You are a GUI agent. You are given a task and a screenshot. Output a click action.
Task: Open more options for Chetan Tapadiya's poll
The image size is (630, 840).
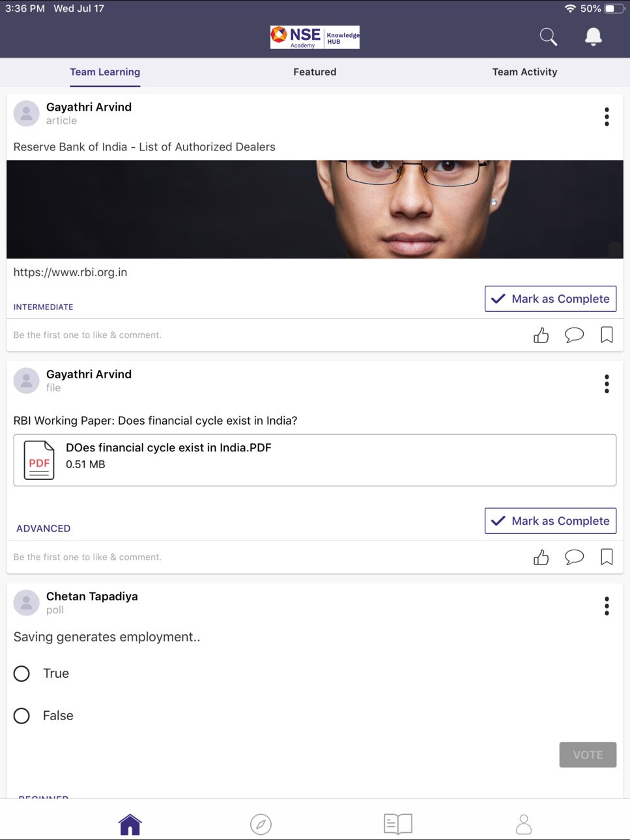[x=607, y=606]
